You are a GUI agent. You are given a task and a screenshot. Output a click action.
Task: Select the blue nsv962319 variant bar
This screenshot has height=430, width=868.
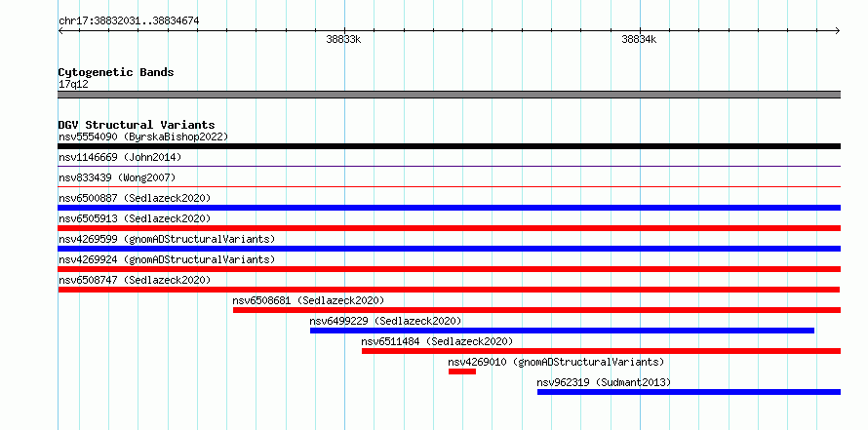tap(689, 392)
